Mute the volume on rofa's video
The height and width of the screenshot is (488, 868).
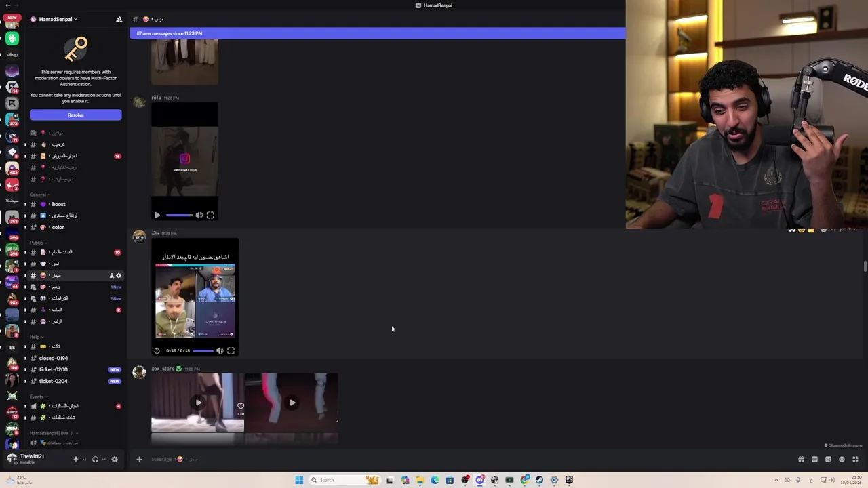point(199,216)
